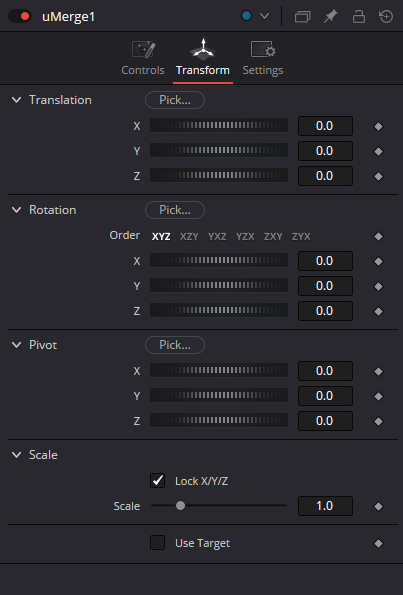
Task: Switch to the Controls tab
Action: pos(143,59)
